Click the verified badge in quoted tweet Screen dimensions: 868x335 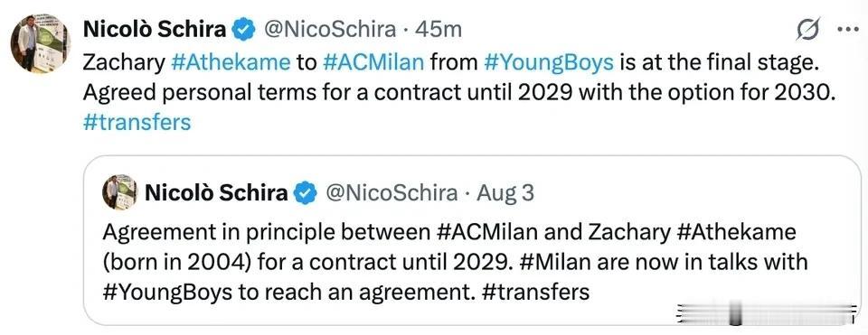click(x=305, y=193)
